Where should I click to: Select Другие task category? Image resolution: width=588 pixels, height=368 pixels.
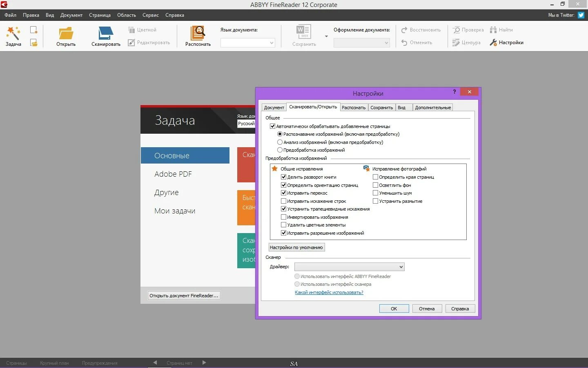point(167,193)
